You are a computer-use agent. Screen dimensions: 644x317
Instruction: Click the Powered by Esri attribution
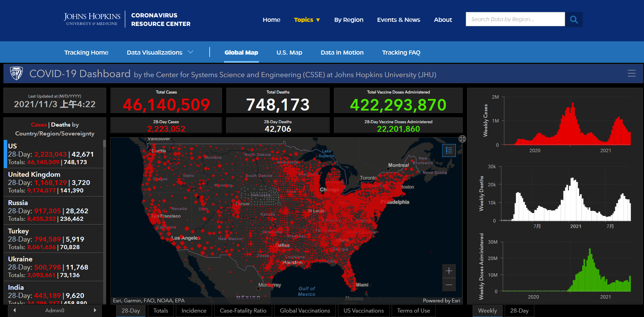pyautogui.click(x=442, y=301)
